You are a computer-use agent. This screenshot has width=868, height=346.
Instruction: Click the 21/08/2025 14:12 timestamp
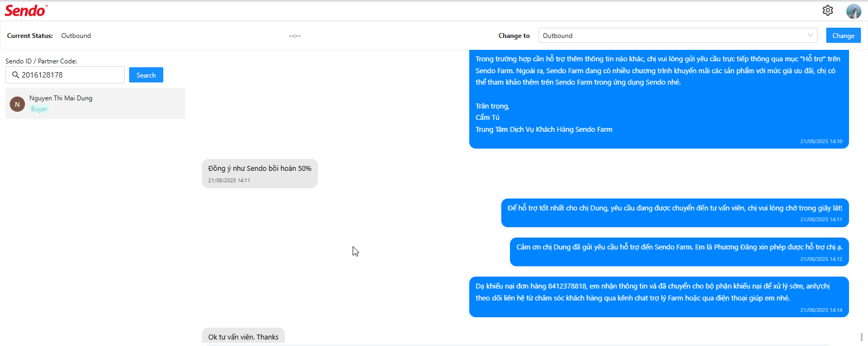point(821,259)
